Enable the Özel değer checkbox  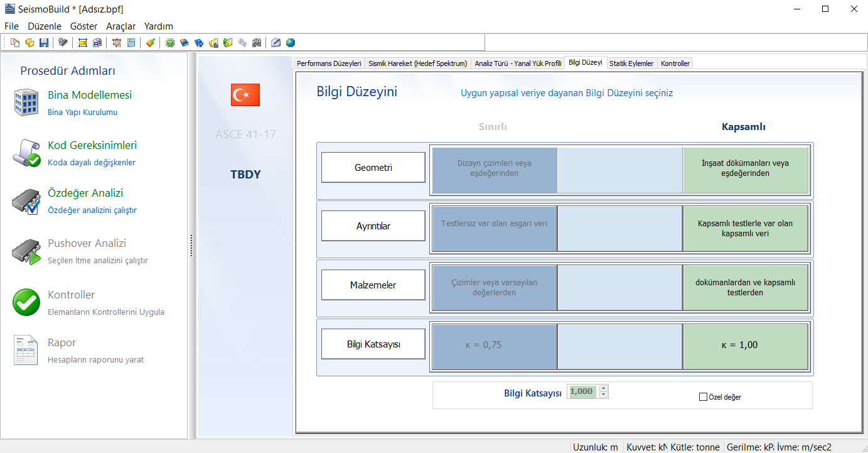pos(703,397)
